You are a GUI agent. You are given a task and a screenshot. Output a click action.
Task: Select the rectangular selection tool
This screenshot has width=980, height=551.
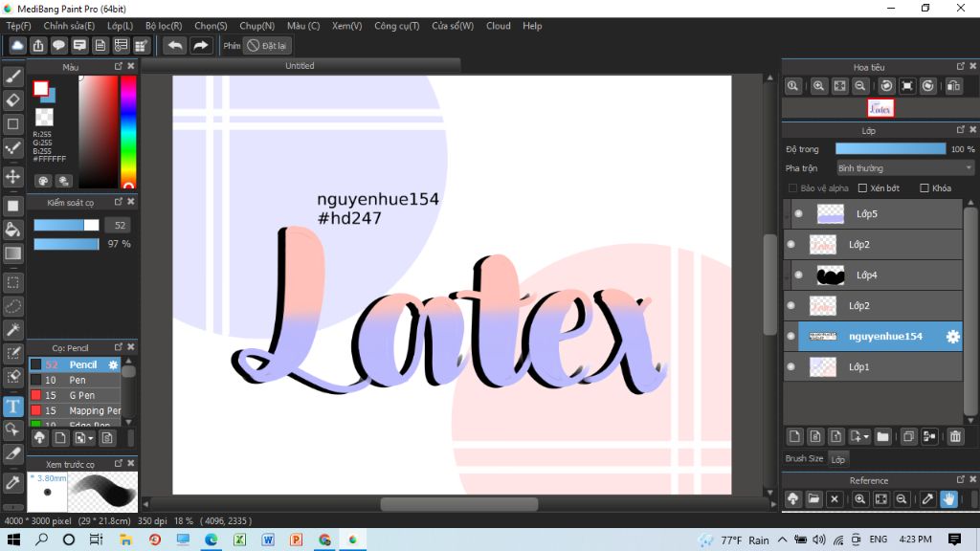pos(13,282)
